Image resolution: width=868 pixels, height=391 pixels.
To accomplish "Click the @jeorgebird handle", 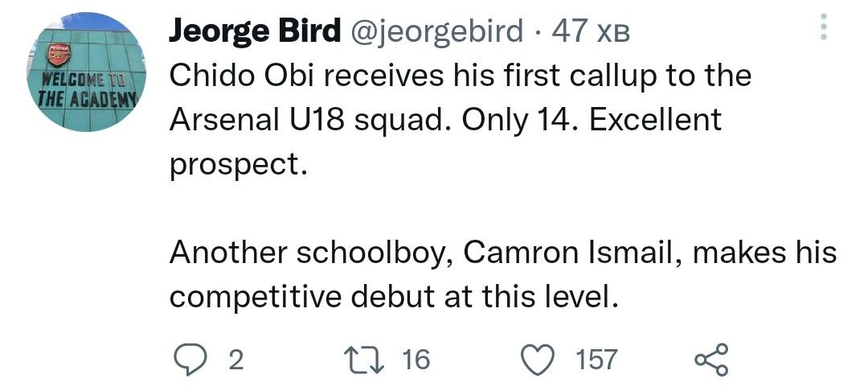I will click(x=435, y=32).
